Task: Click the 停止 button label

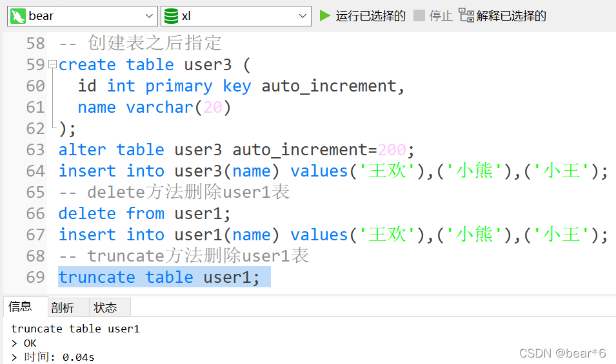Action: coord(441,16)
